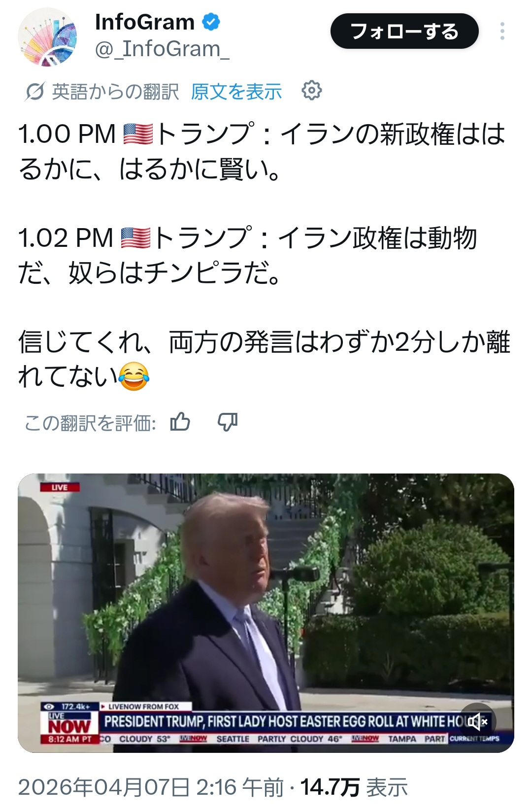The width and height of the screenshot is (532, 810).
Task: Click the first US flag emoji
Action: click(138, 134)
